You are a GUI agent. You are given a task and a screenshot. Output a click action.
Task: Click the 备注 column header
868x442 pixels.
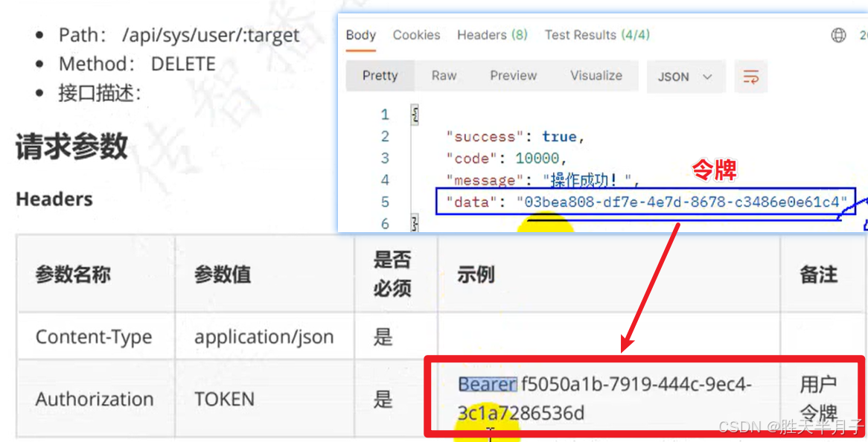[x=818, y=275]
